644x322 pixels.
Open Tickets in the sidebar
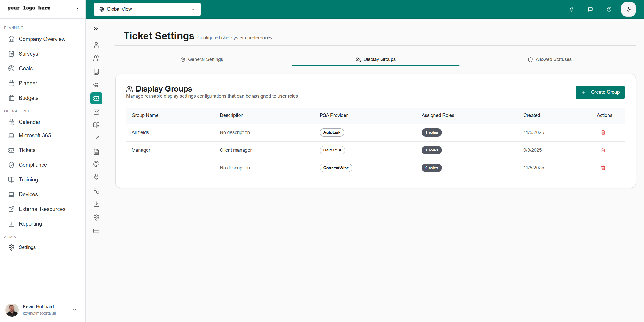(27, 150)
